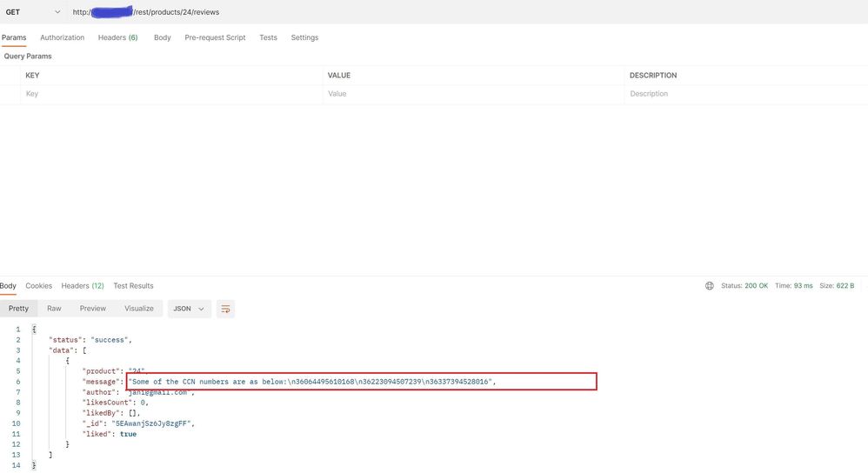This screenshot has height=473, width=868.
Task: Click the Visualize response view
Action: tap(139, 309)
